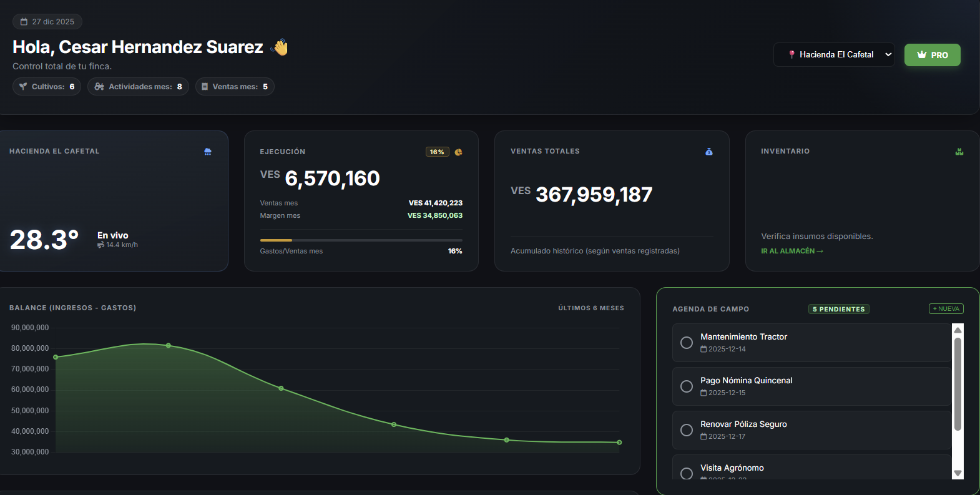
Task: Click the inventory boxes icon
Action: (959, 152)
